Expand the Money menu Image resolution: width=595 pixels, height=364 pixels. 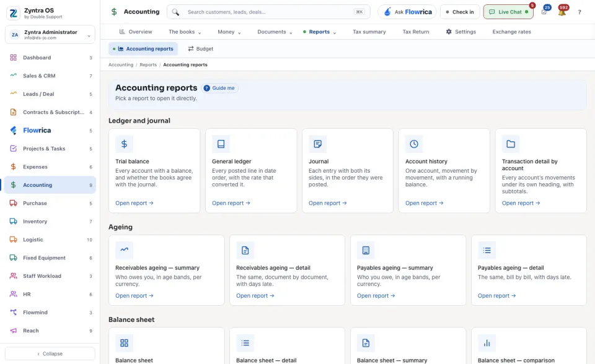click(229, 32)
